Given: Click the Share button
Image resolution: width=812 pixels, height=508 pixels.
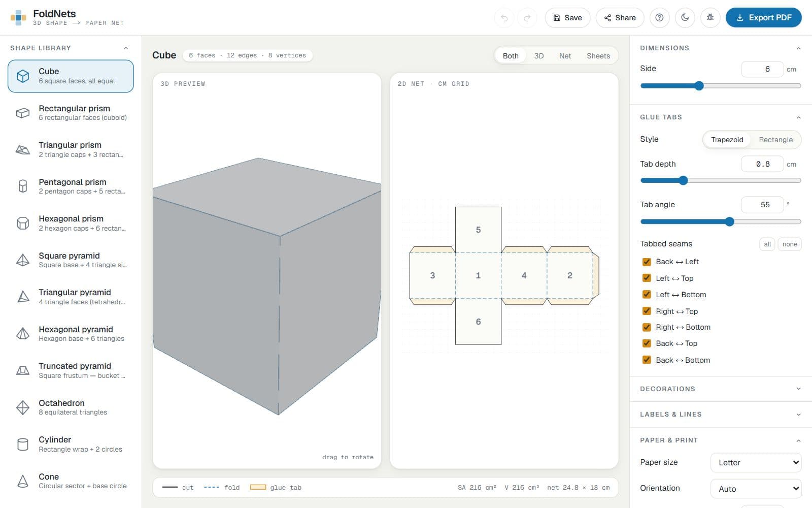Looking at the screenshot, I should coord(620,18).
